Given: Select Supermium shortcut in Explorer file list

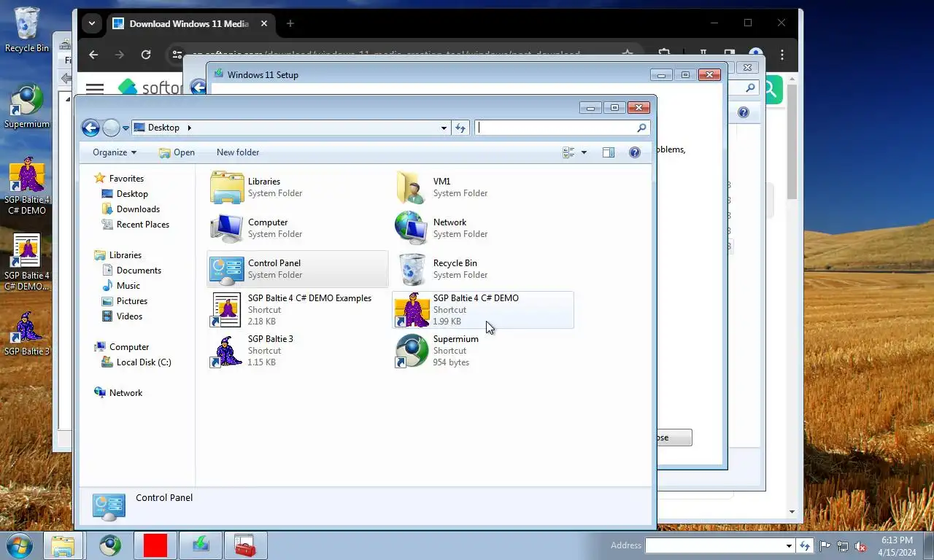Looking at the screenshot, I should coord(483,351).
